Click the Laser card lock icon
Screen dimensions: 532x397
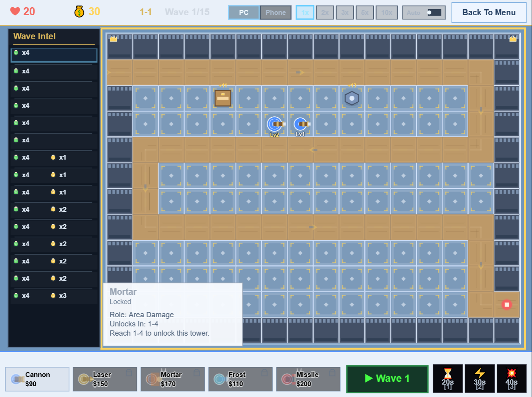tap(129, 373)
